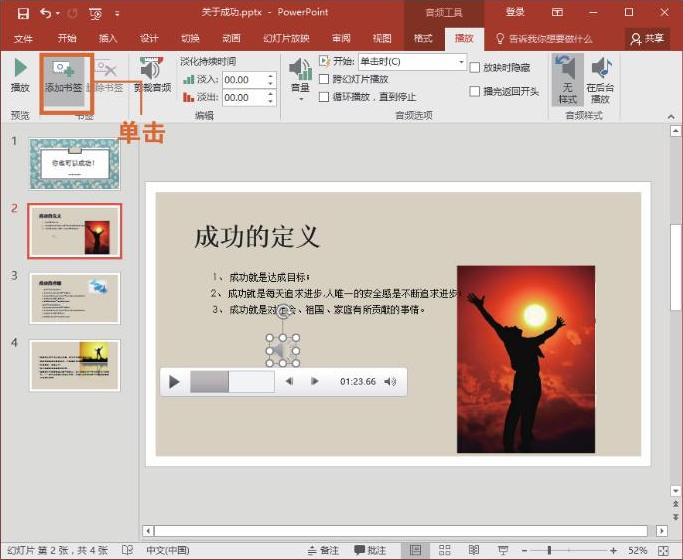The height and width of the screenshot is (560, 683).
Task: Click 无样式 audio style button
Action: pos(568,80)
